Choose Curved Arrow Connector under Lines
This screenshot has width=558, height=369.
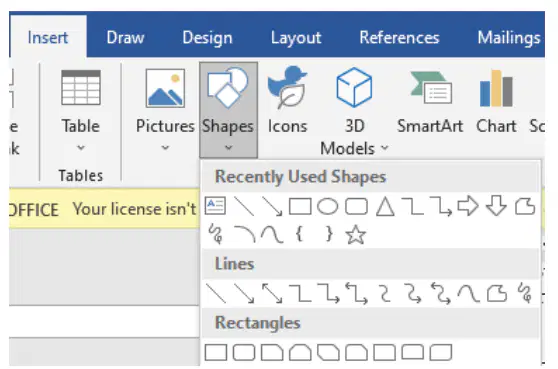pos(412,293)
